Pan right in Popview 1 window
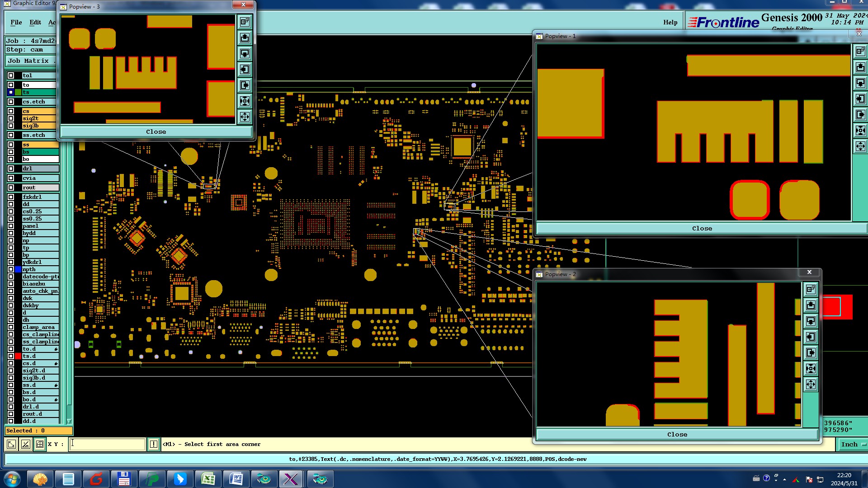The height and width of the screenshot is (488, 868). click(860, 115)
